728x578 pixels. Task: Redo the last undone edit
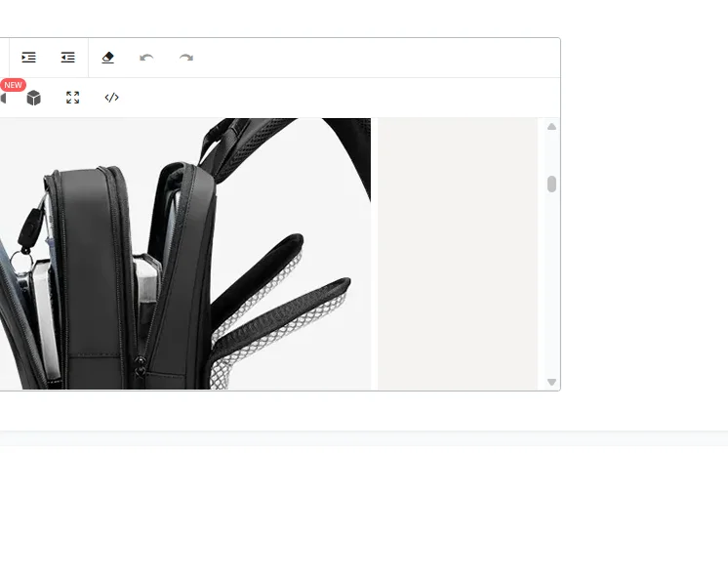pos(186,58)
